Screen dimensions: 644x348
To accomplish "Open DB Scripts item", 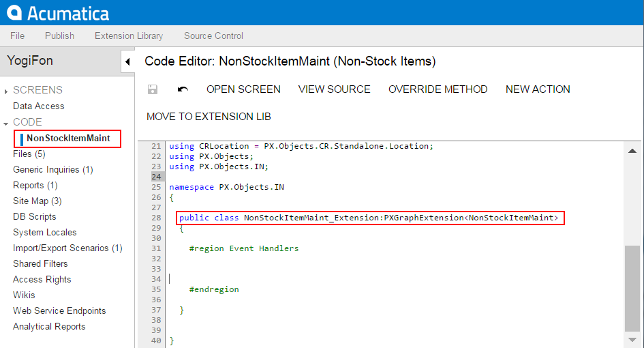I will coord(35,216).
